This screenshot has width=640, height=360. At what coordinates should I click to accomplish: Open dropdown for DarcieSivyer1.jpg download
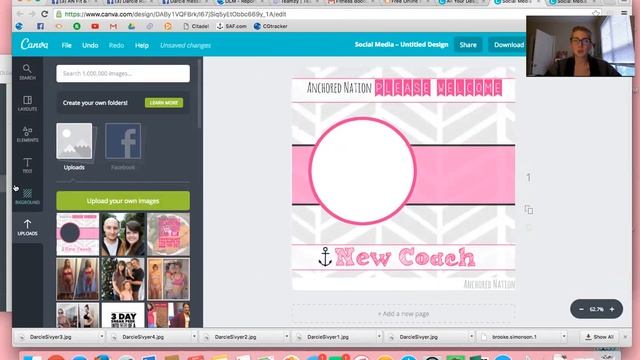tap(379, 337)
